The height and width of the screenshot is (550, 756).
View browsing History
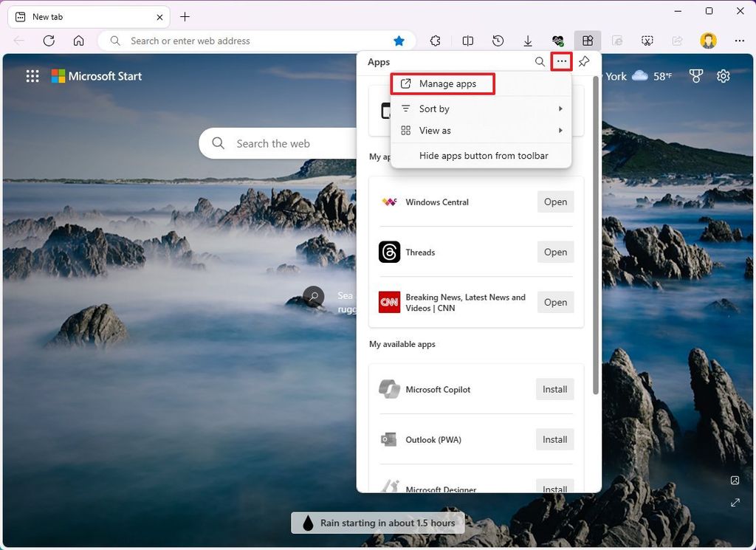click(498, 41)
